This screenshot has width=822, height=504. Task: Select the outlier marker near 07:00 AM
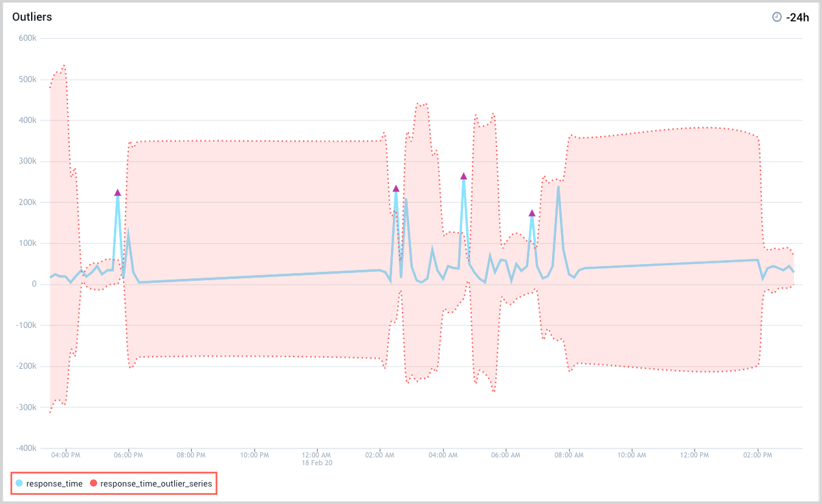[x=531, y=212]
